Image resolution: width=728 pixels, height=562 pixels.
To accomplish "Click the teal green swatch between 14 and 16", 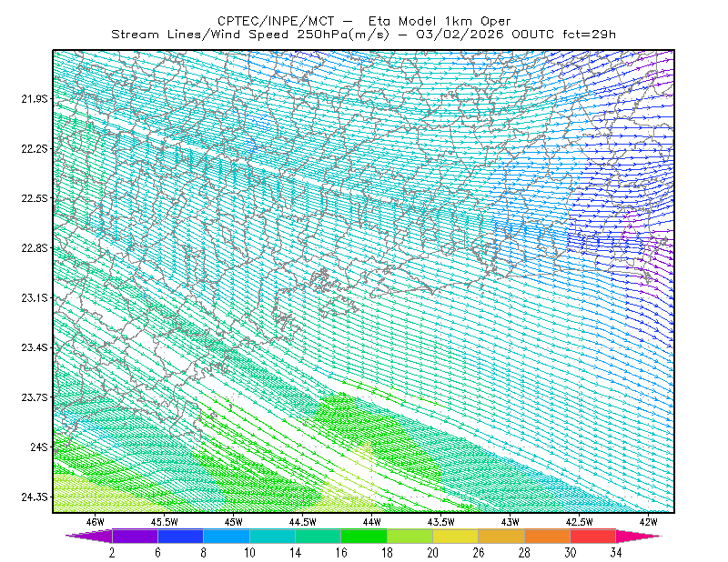I will click(x=318, y=536).
